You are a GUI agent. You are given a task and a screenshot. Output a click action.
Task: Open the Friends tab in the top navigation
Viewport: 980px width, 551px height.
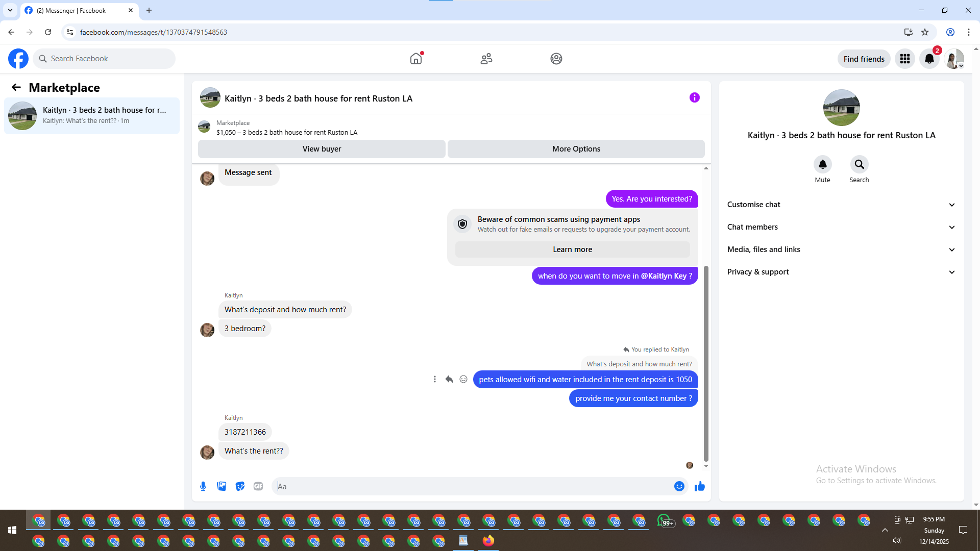click(x=486, y=59)
